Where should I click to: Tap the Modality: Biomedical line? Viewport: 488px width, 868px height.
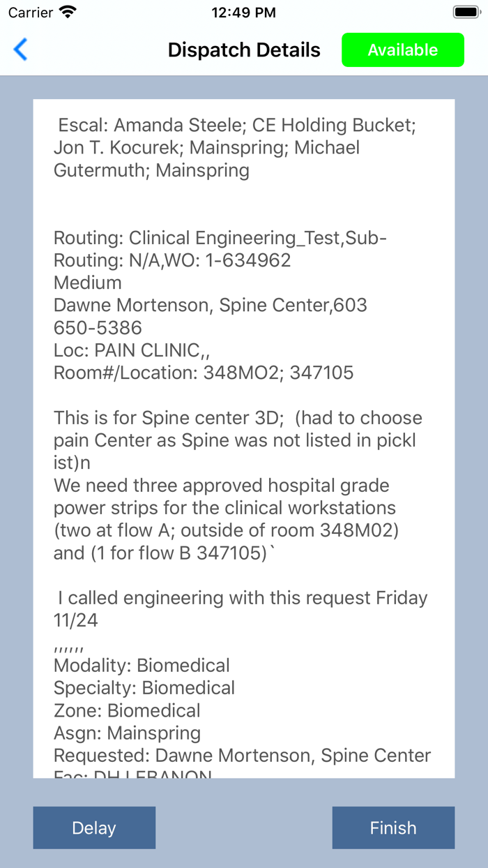pyautogui.click(x=142, y=666)
